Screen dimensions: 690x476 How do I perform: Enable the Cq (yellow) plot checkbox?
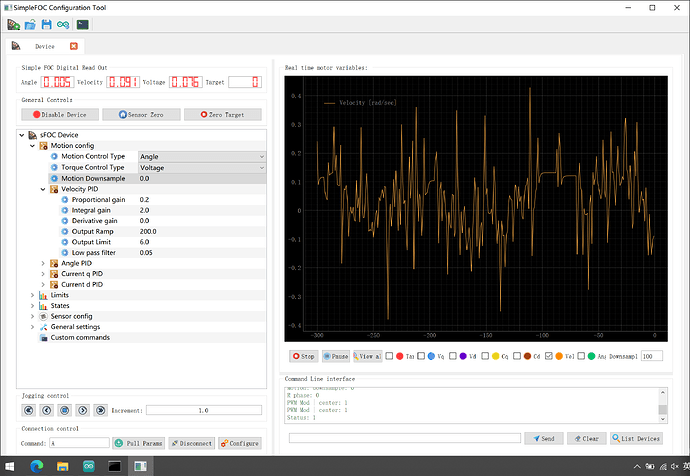coord(485,356)
